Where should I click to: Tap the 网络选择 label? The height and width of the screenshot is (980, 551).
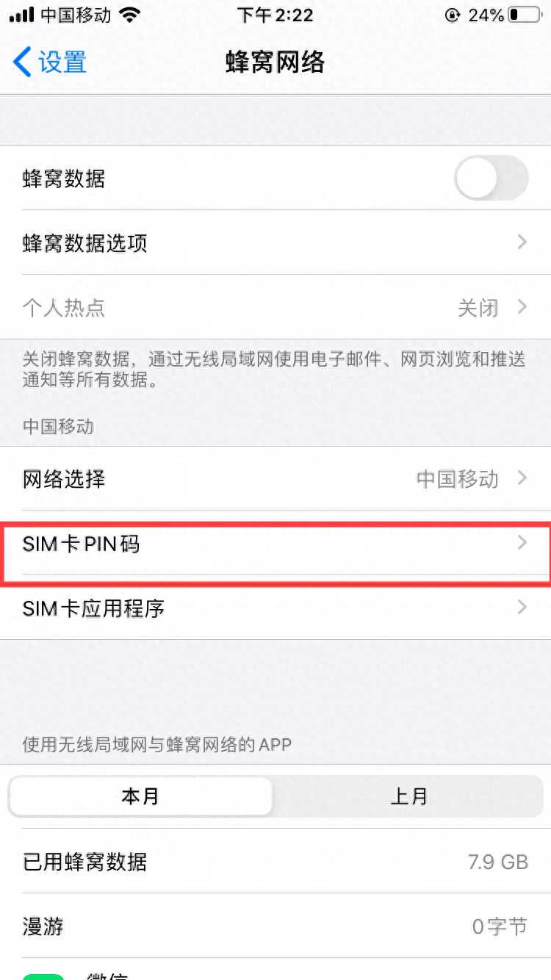pos(64,479)
